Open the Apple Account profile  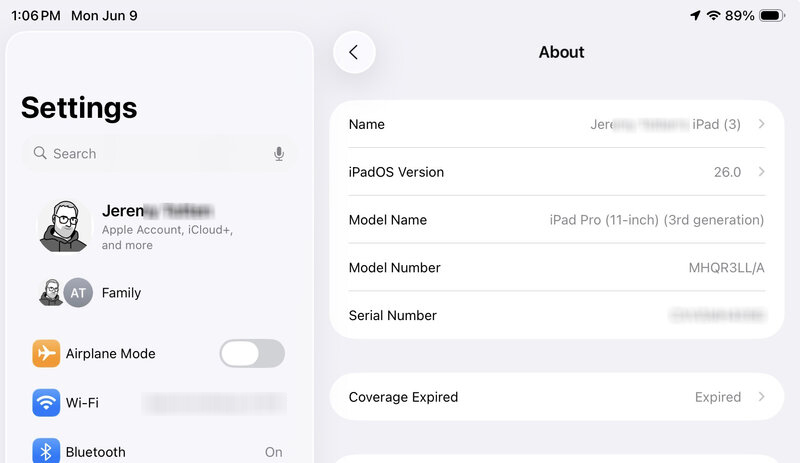tap(160, 226)
